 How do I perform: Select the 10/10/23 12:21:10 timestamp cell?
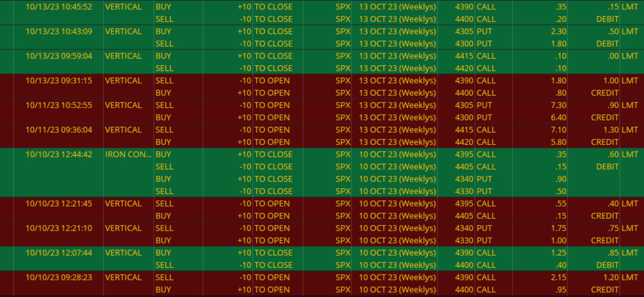[x=59, y=228]
